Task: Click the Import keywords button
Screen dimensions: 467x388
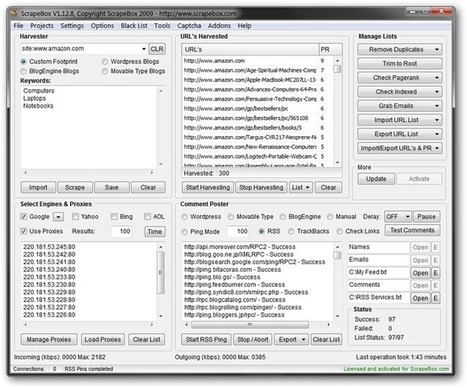Action: coord(38,187)
